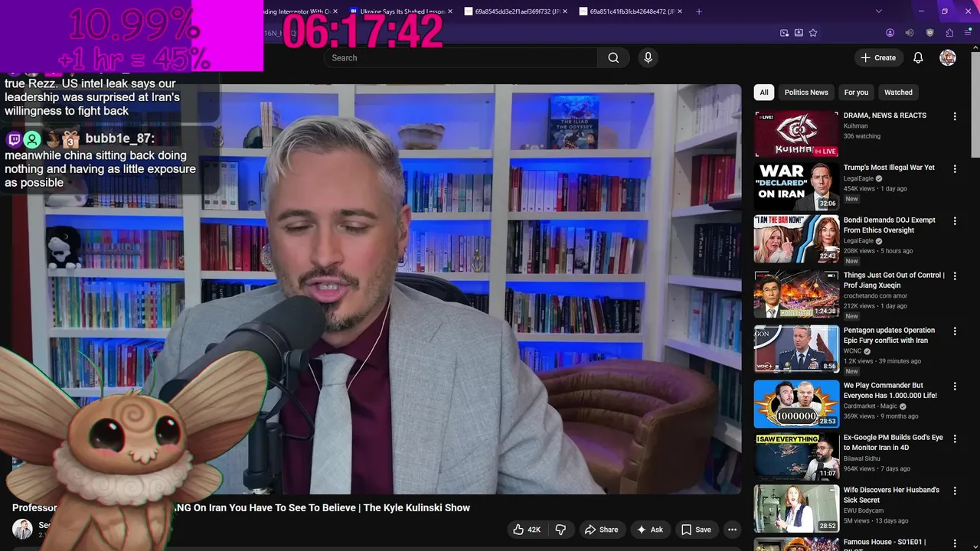
Task: Close the 69a8545dd3e2f1aef369f732 tab
Action: (565, 11)
